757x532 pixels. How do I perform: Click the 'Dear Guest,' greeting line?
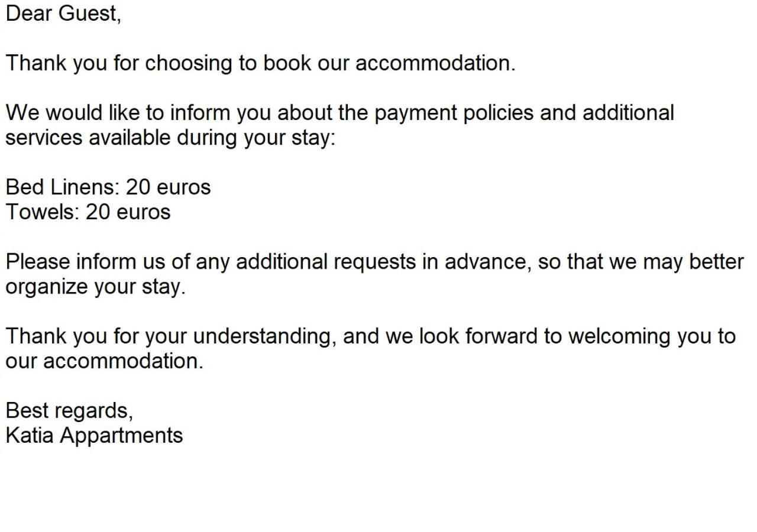point(63,14)
